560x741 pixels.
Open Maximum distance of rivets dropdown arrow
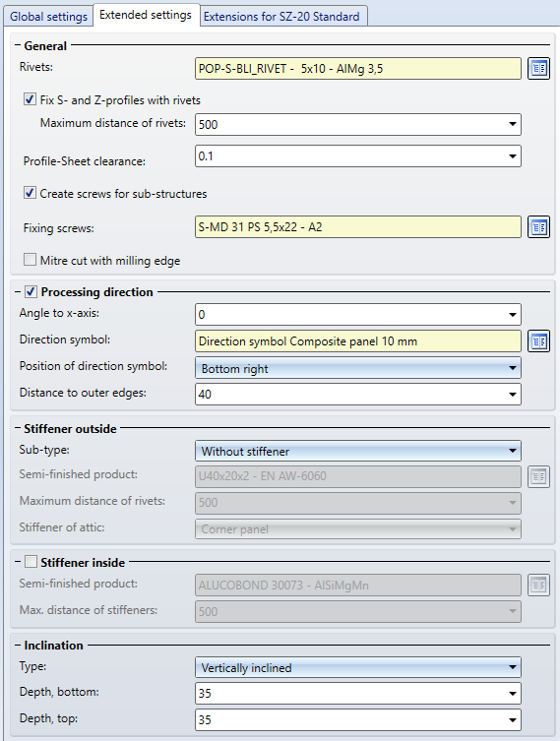[x=513, y=124]
